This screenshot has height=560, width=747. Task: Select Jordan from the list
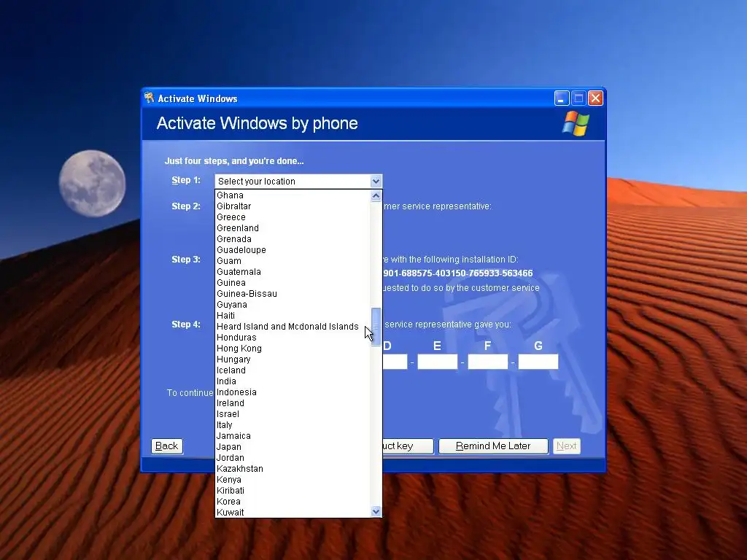[x=293, y=458]
